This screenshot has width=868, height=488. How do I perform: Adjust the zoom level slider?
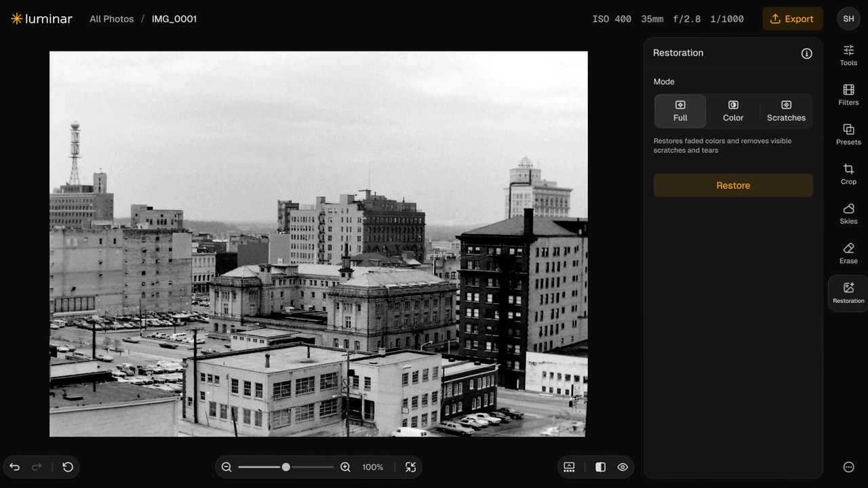285,467
